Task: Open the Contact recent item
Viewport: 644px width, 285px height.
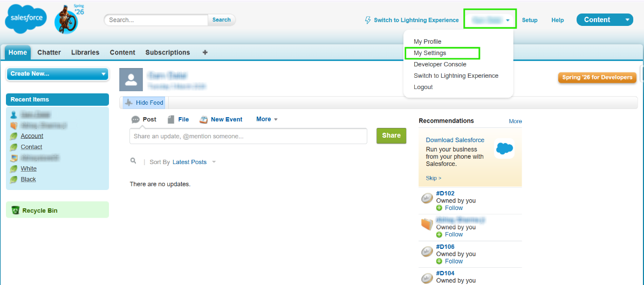Action: tap(32, 147)
